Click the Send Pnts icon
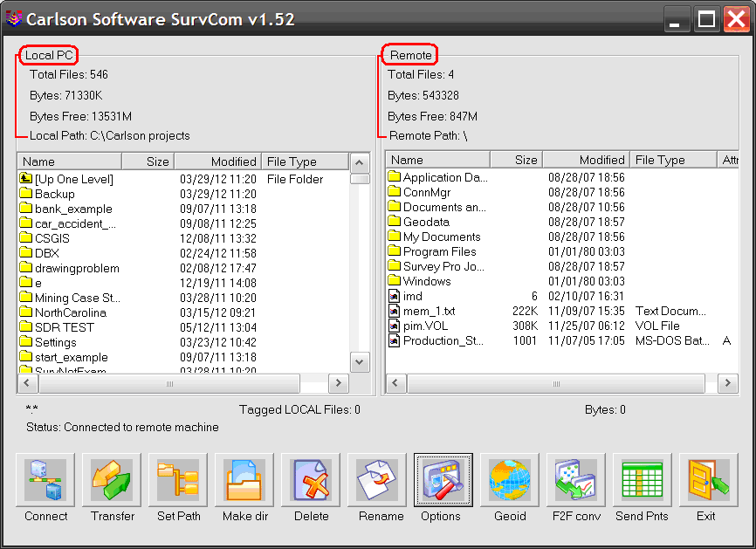The image size is (756, 549). click(x=643, y=479)
